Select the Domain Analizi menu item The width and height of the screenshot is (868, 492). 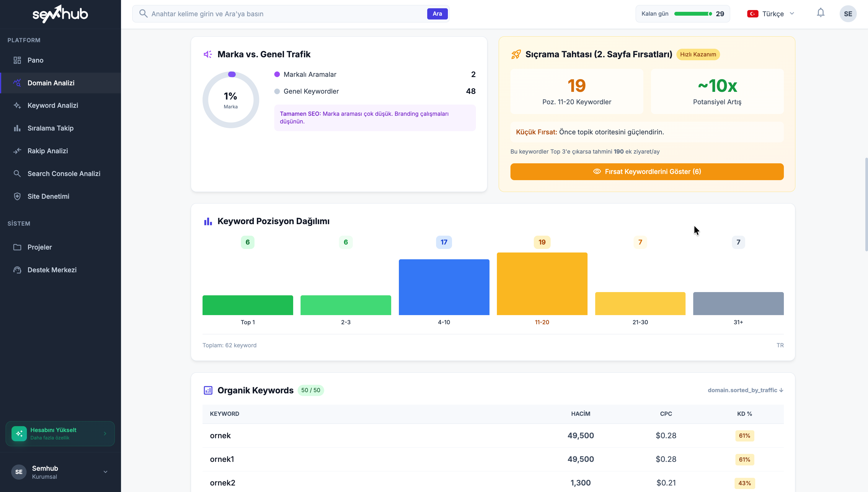[x=51, y=83]
